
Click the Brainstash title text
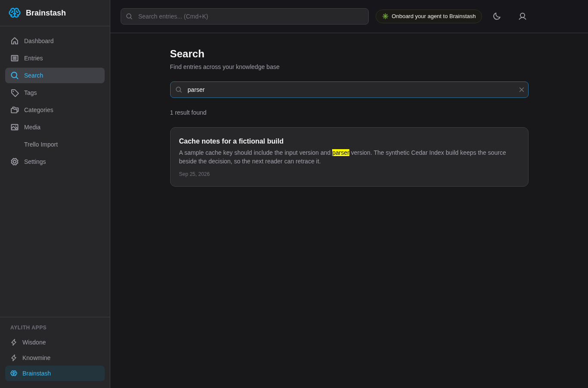(46, 13)
